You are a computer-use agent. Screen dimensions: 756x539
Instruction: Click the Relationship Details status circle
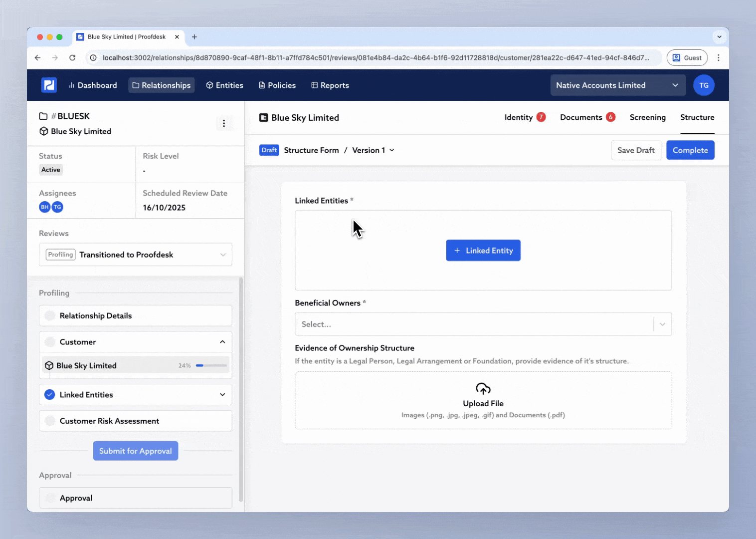50,316
